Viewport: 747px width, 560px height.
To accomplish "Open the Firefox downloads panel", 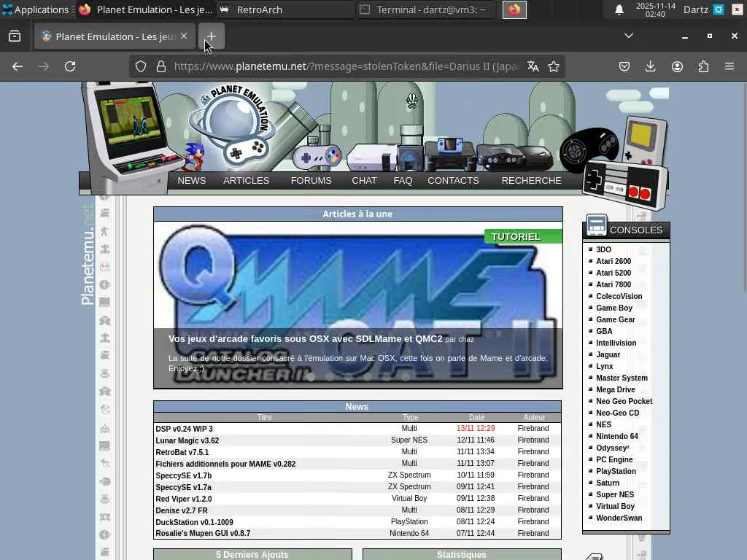I will (650, 66).
